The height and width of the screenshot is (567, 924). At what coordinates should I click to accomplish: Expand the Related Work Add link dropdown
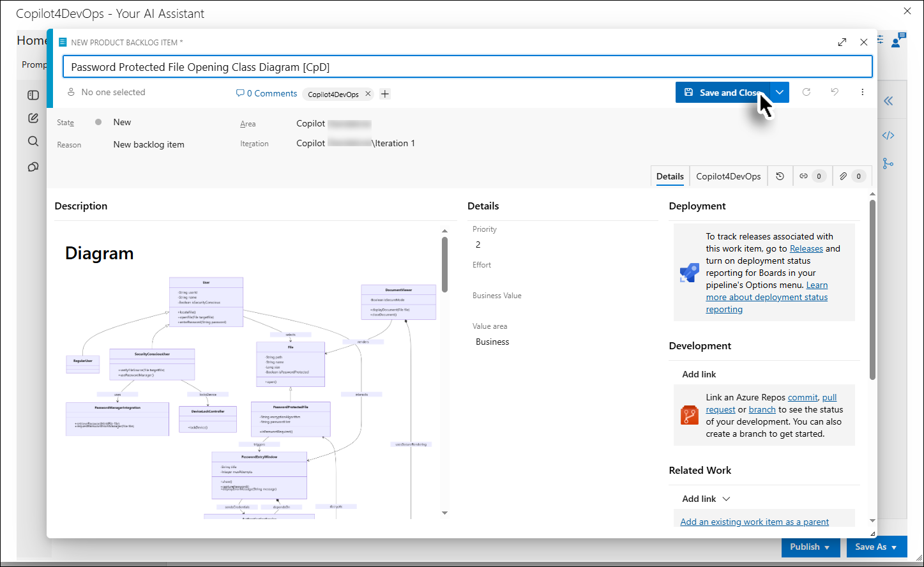click(726, 499)
